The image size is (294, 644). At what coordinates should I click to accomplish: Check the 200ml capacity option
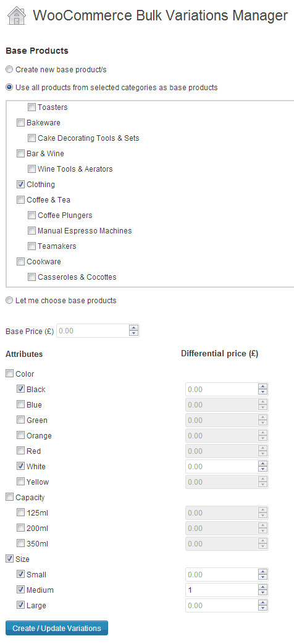click(20, 528)
